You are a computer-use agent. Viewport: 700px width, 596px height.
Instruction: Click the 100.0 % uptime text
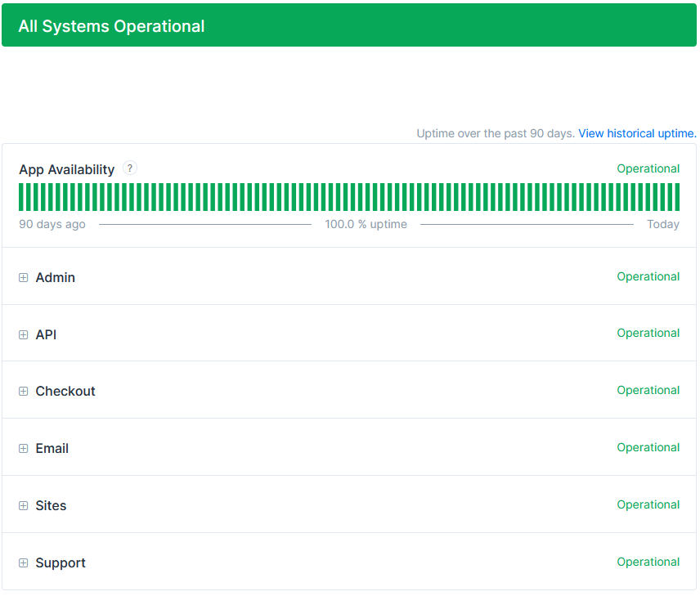366,224
